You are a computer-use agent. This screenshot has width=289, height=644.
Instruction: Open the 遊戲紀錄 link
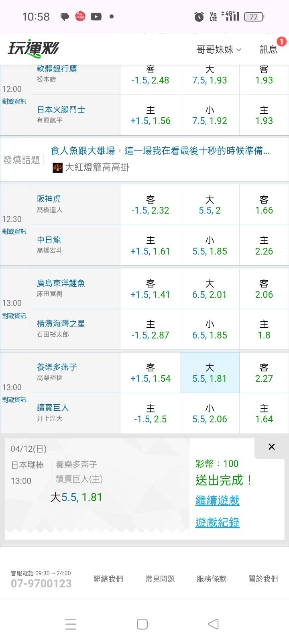[x=217, y=522]
